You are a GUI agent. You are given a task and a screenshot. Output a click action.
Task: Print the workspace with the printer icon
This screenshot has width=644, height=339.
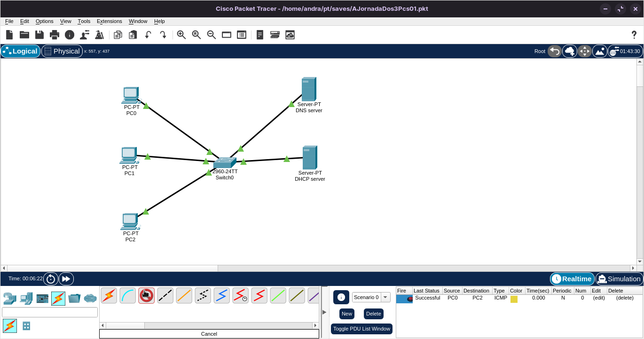tap(55, 35)
